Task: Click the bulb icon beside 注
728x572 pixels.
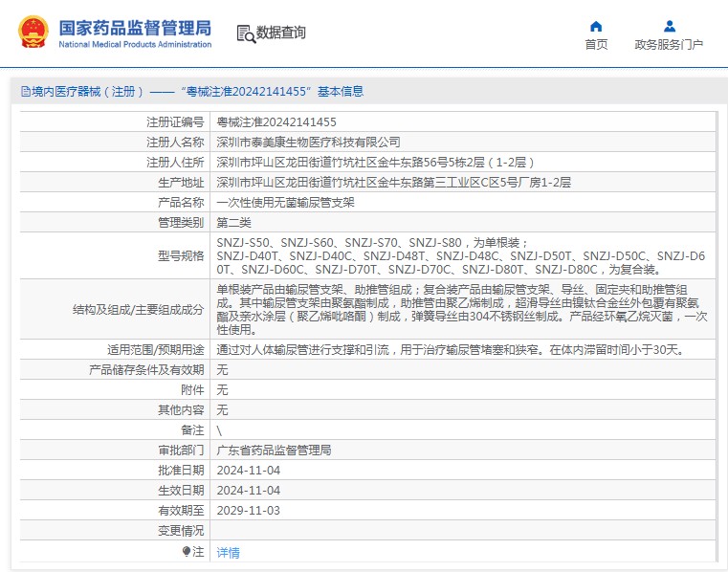Action: coord(187,551)
